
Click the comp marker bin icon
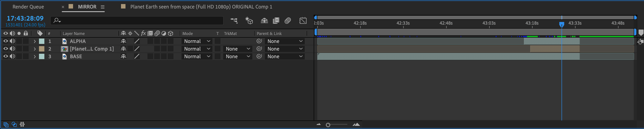[641, 33]
